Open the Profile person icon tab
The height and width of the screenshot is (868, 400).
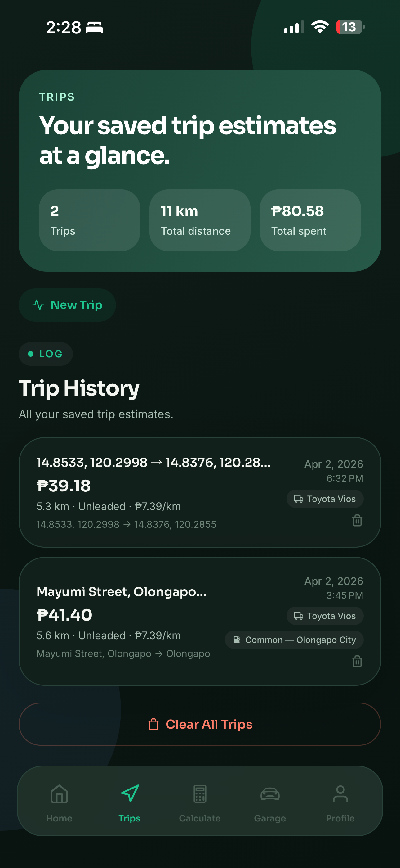(340, 794)
